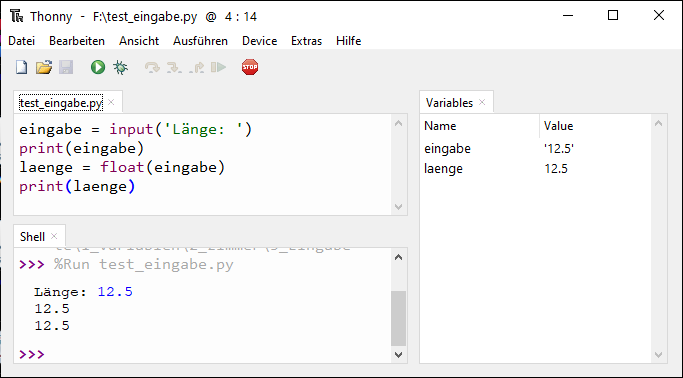This screenshot has height=378, width=683.
Task: Open the Datei menu
Action: coord(21,41)
